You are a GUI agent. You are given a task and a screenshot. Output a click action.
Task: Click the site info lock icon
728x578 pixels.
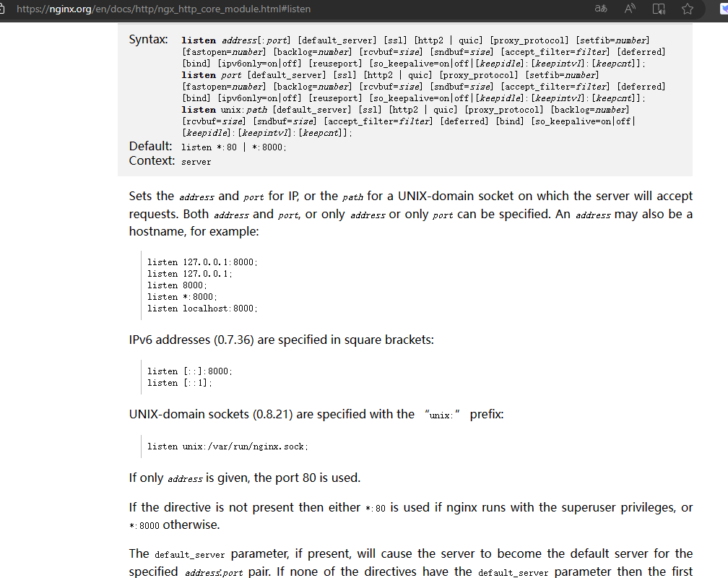(4, 9)
